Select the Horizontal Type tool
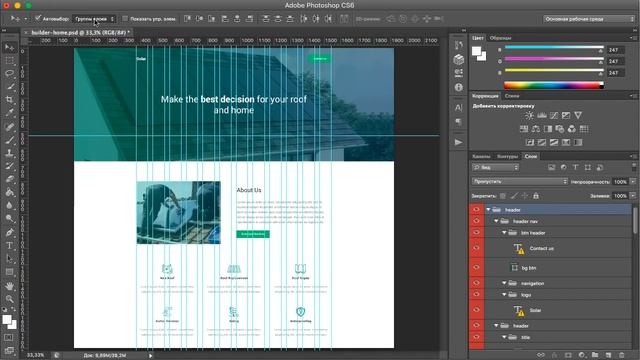This screenshot has width=640, height=360. click(x=9, y=246)
